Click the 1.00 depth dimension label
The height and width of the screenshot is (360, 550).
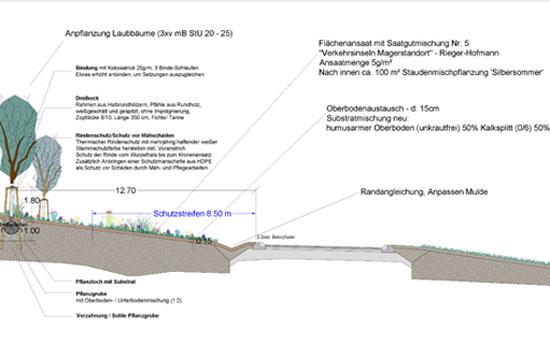tap(32, 231)
